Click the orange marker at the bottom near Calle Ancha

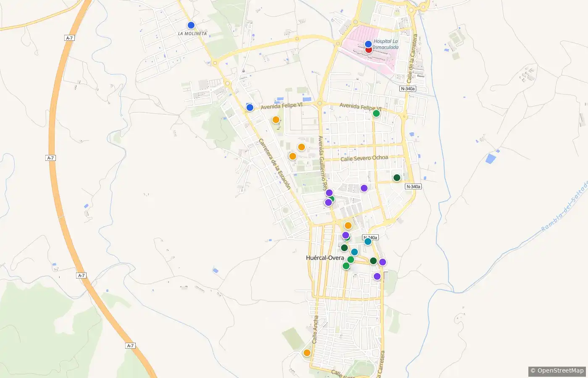tap(307, 353)
